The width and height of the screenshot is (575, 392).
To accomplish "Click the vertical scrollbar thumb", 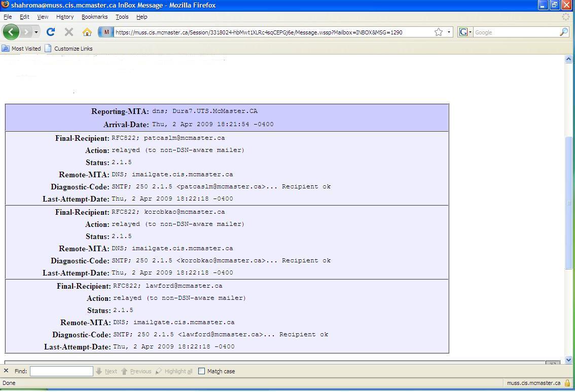I will click(x=568, y=203).
